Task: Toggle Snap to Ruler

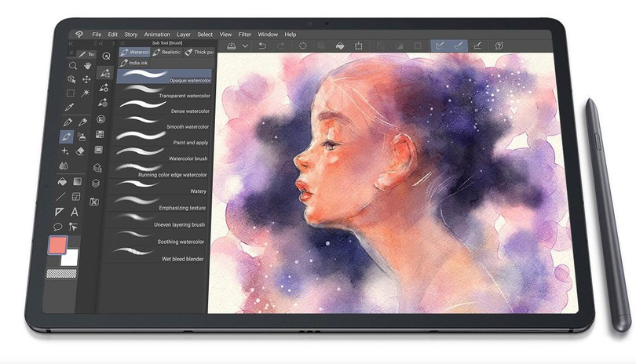Action: [440, 45]
